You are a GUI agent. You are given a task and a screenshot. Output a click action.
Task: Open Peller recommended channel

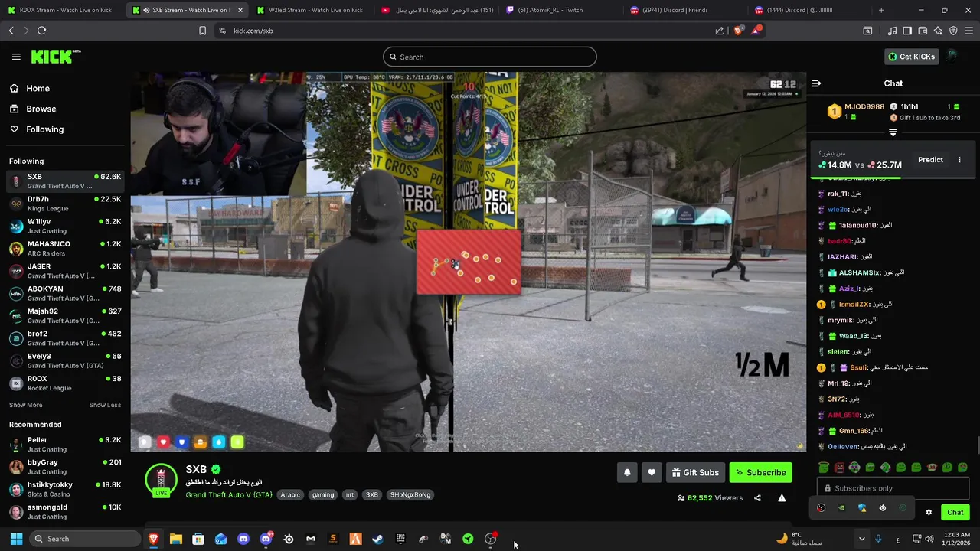tap(65, 445)
